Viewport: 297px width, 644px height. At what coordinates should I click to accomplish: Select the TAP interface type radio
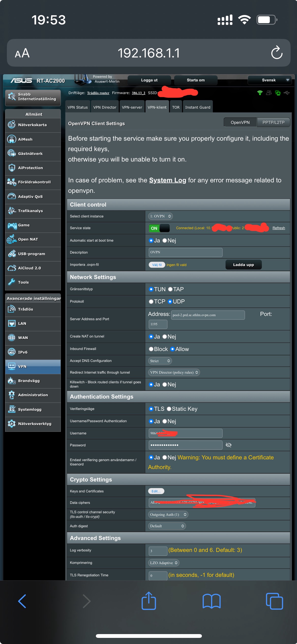170,289
